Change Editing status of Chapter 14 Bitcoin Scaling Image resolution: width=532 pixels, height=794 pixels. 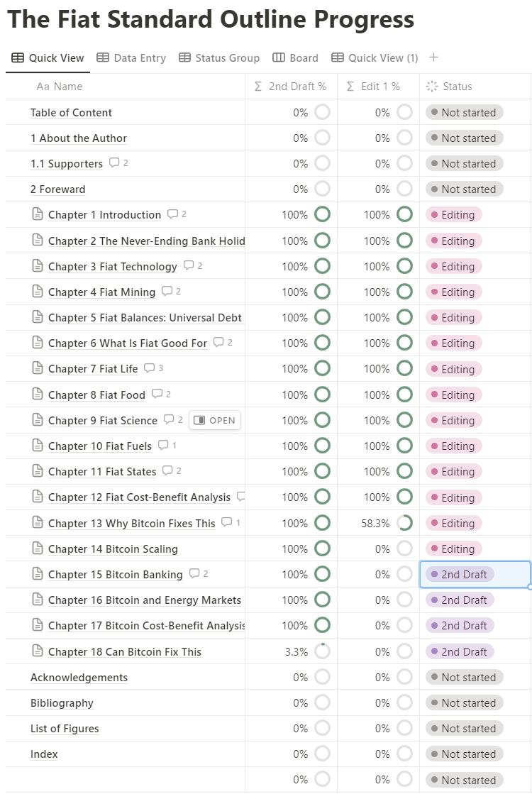click(453, 549)
